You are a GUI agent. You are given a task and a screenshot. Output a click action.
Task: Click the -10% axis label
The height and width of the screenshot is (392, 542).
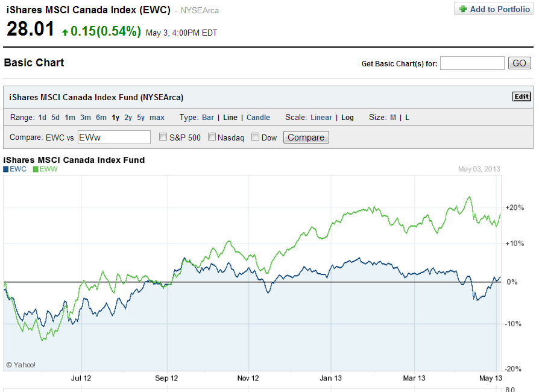pyautogui.click(x=513, y=324)
